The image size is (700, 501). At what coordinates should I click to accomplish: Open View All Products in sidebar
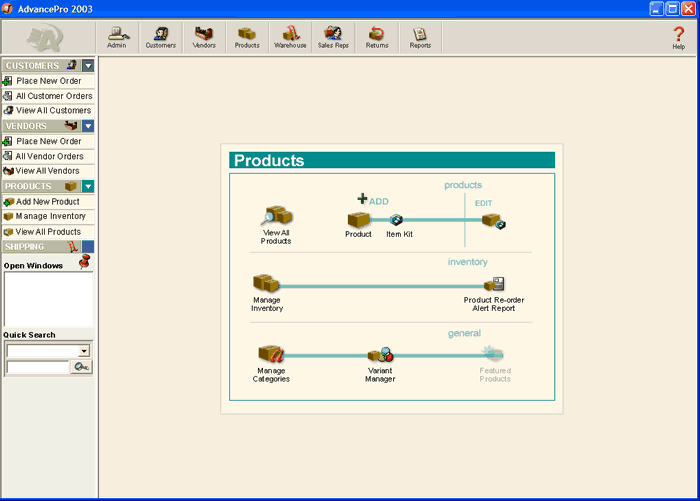click(x=48, y=232)
